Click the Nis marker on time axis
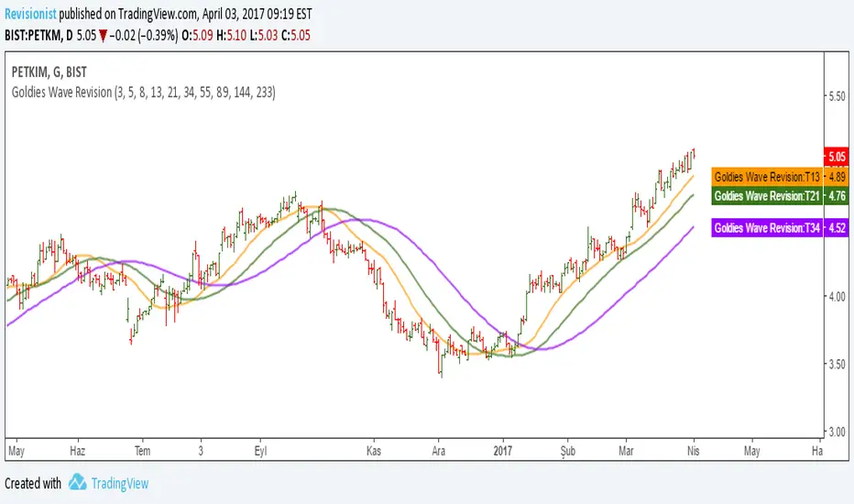 694,452
